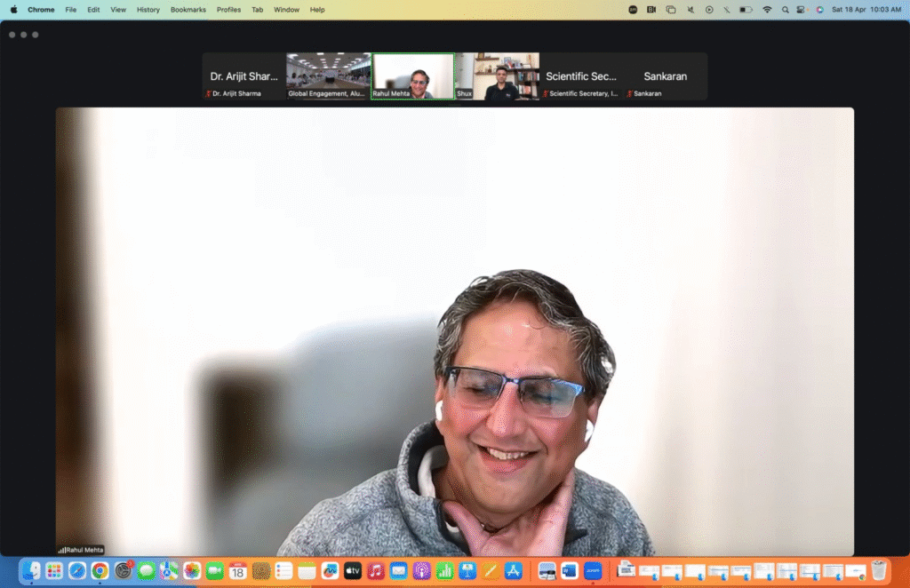Image resolution: width=910 pixels, height=588 pixels.
Task: Select Dr. Arijit Sharma's participant tile
Action: pos(243,76)
